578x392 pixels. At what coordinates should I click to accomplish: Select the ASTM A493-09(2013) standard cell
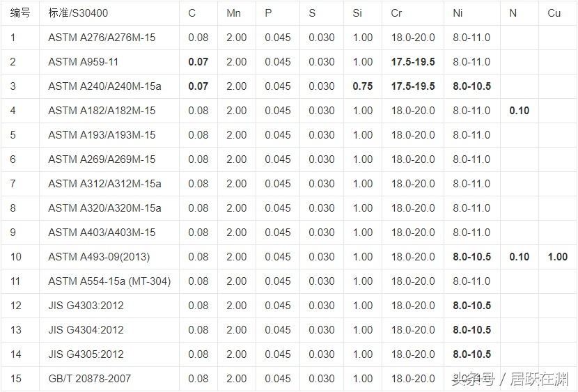(x=99, y=257)
